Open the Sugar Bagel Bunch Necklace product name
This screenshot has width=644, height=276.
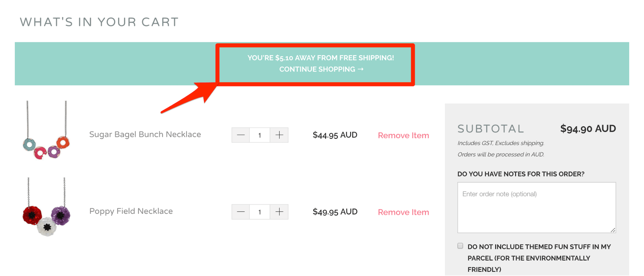[145, 134]
